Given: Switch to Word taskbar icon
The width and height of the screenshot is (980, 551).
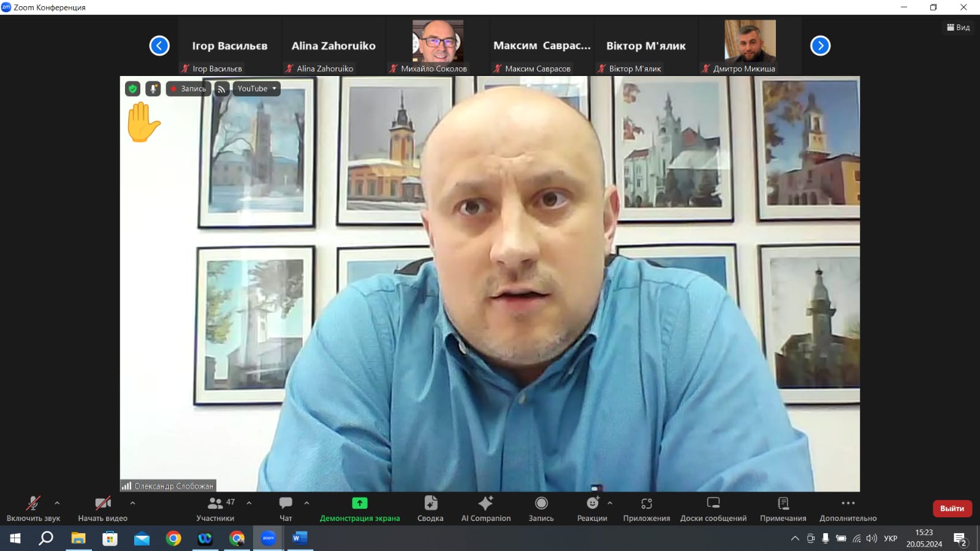Looking at the screenshot, I should [x=300, y=539].
